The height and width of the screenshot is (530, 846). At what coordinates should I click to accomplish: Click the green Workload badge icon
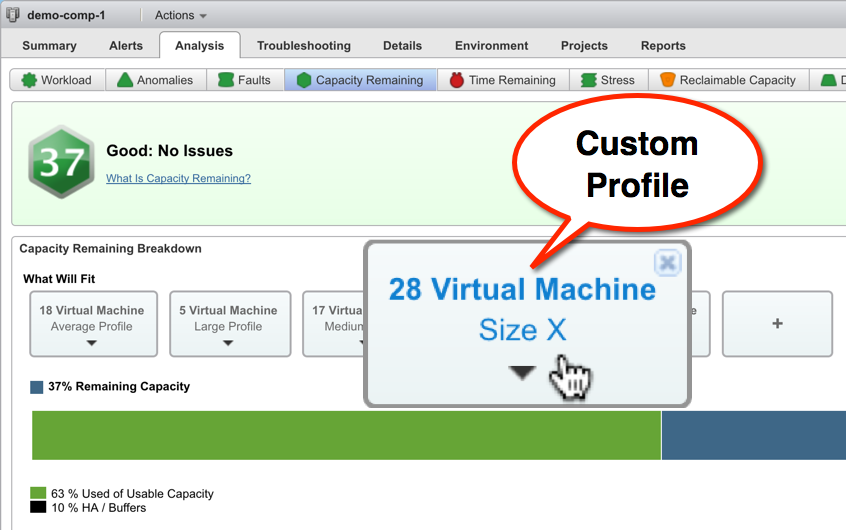click(x=29, y=80)
